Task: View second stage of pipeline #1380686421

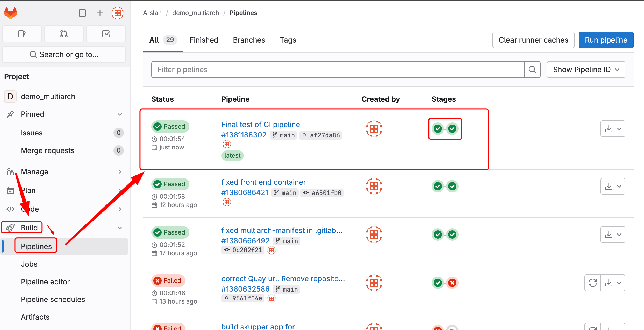Action: 452,186
